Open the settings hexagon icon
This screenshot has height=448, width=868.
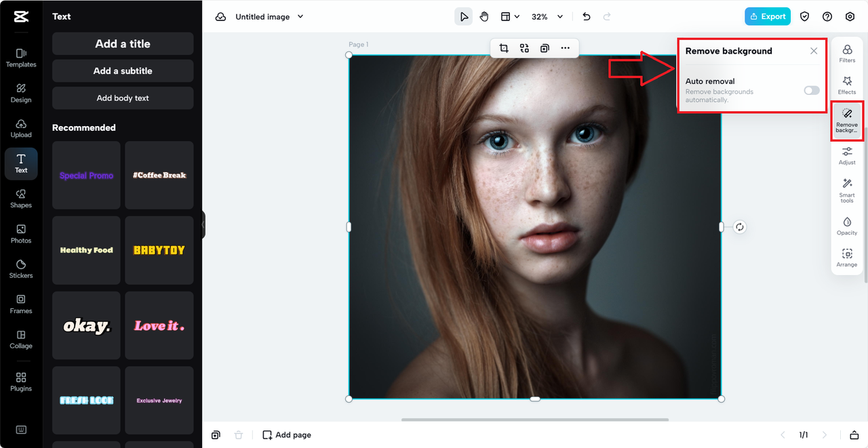pos(850,17)
